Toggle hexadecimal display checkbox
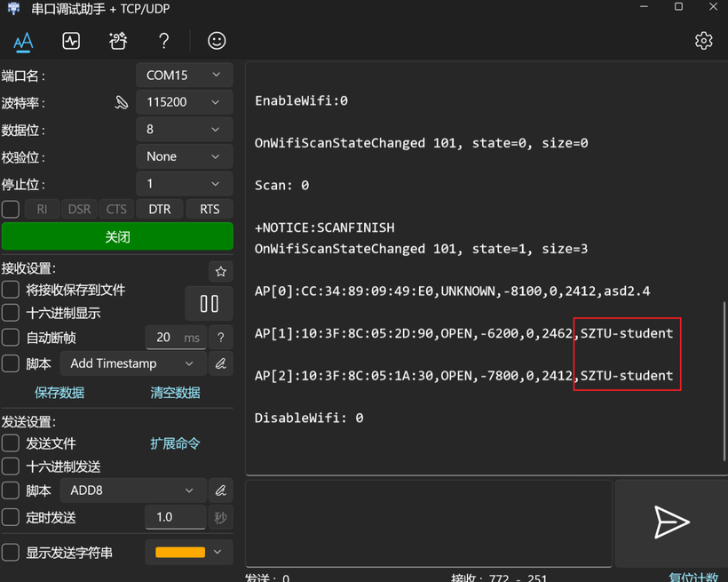728x582 pixels. (x=11, y=313)
